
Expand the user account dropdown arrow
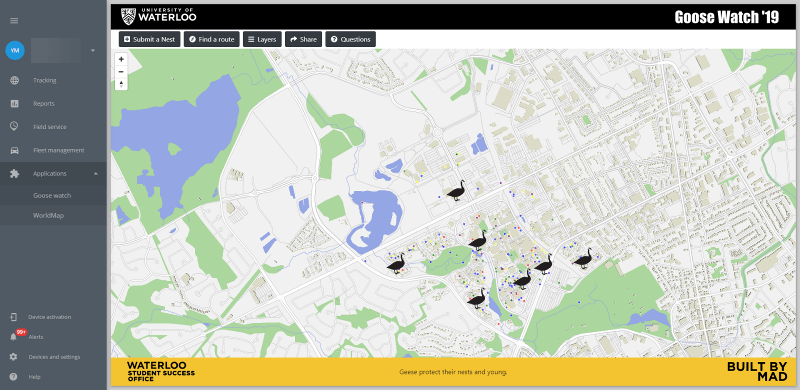[x=93, y=51]
